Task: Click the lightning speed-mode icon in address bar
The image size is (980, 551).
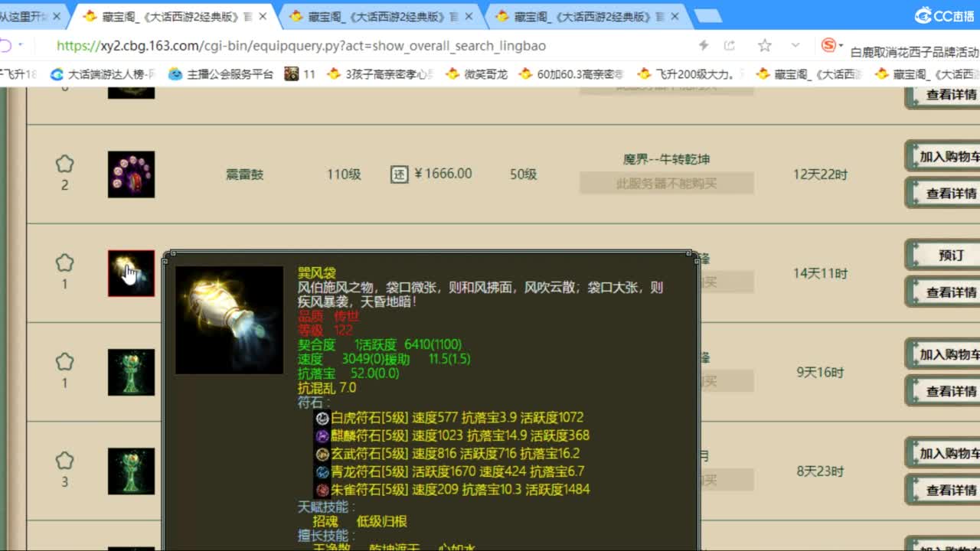Action: coord(703,46)
